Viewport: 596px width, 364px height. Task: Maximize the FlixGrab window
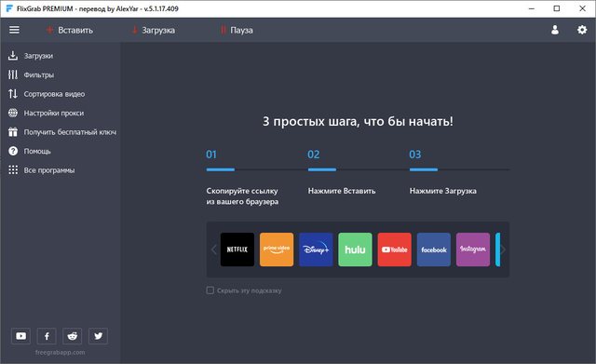pyautogui.click(x=557, y=8)
